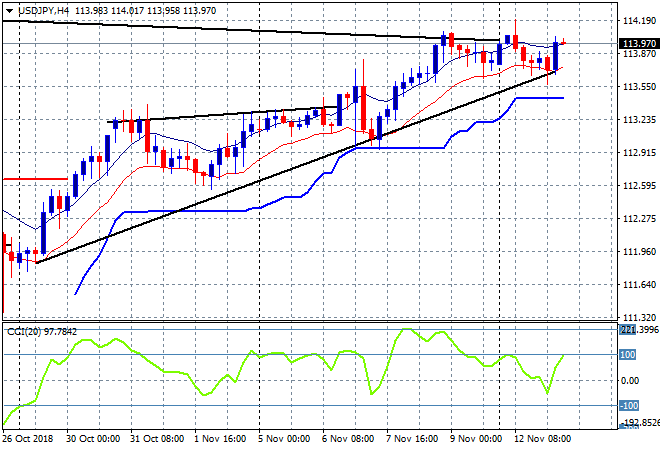Click the 111.960 price scale label
Image resolution: width=660 pixels, height=450 pixels.
tap(639, 252)
